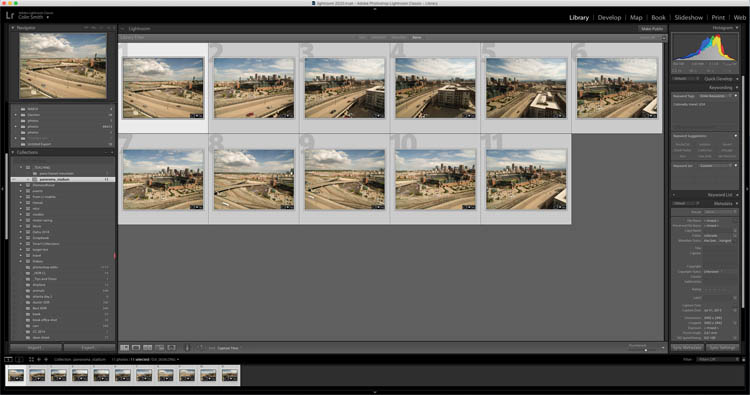Switch to the Map module

[636, 17]
